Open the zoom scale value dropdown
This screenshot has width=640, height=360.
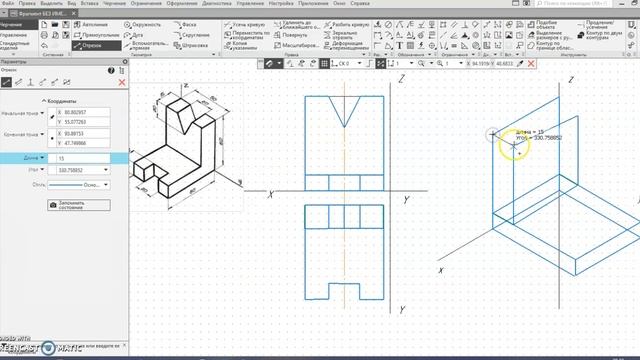point(461,64)
